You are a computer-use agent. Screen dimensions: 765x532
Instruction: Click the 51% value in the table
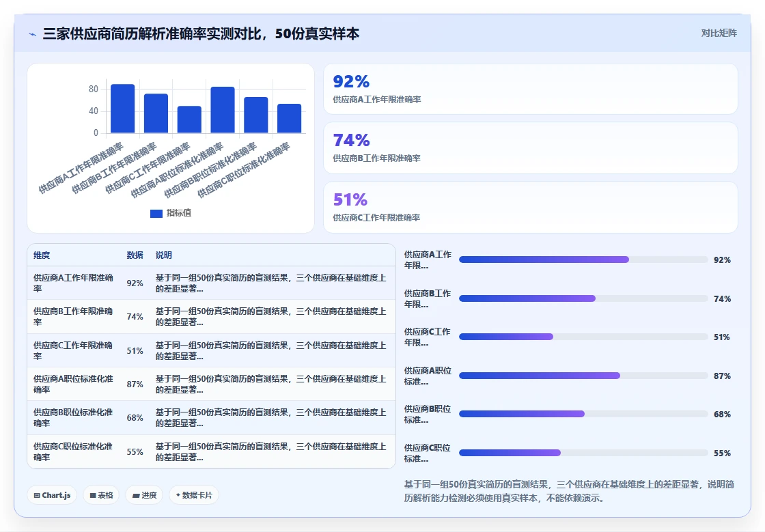135,351
